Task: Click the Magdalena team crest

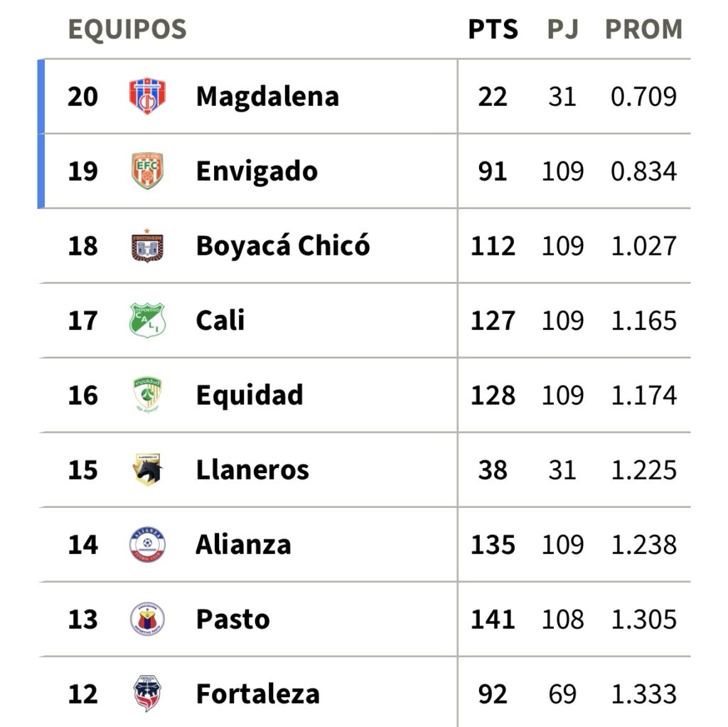Action: pyautogui.click(x=147, y=96)
